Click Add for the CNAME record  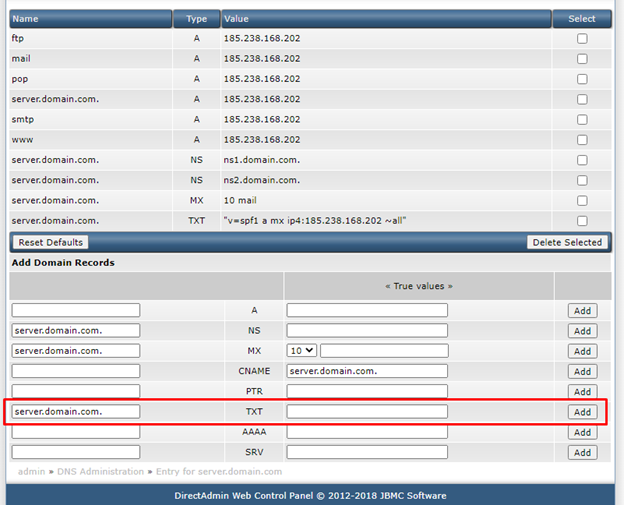point(582,372)
